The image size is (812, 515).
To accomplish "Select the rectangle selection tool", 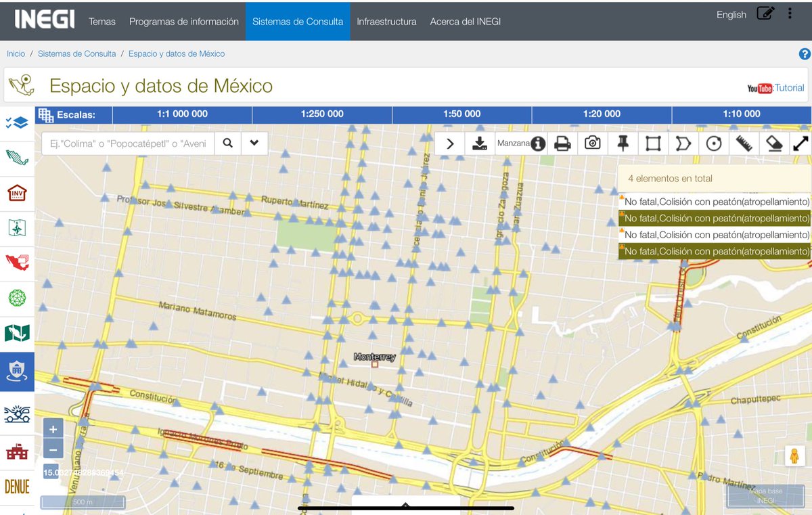I will tap(653, 143).
